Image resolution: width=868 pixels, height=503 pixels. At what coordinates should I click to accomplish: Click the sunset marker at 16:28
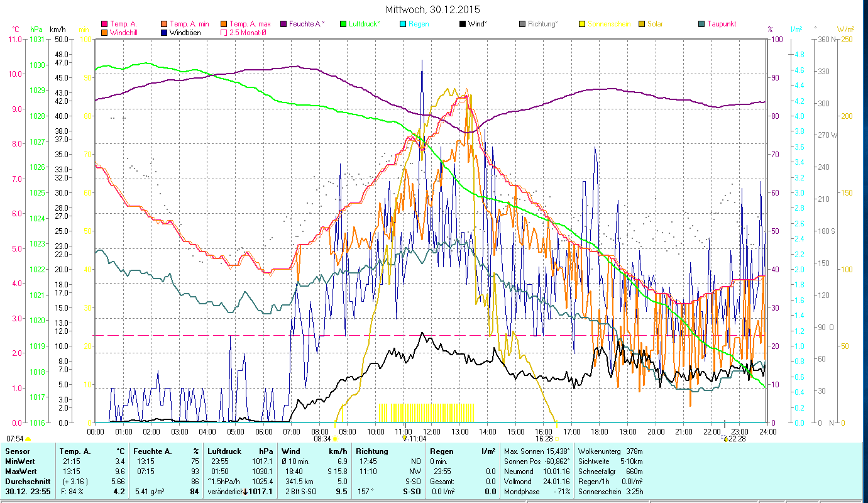coord(557,439)
